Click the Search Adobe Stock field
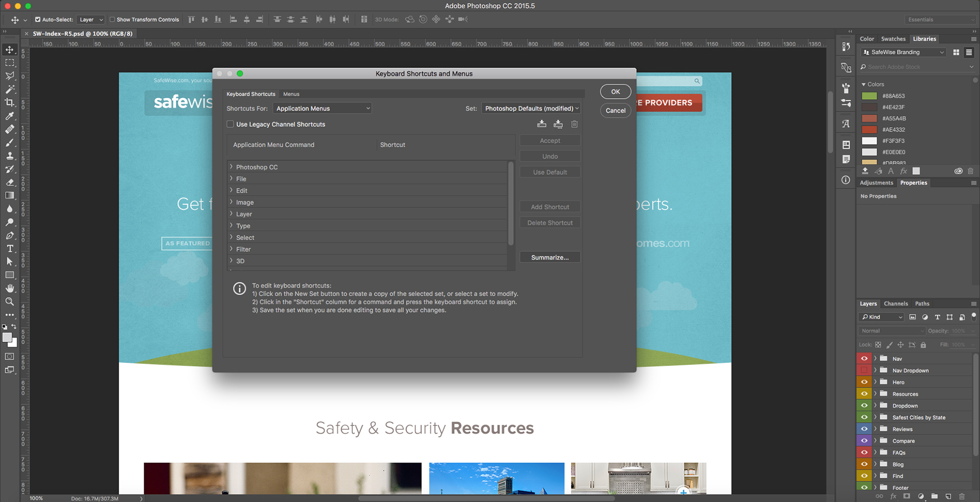This screenshot has height=502, width=980. [916, 67]
